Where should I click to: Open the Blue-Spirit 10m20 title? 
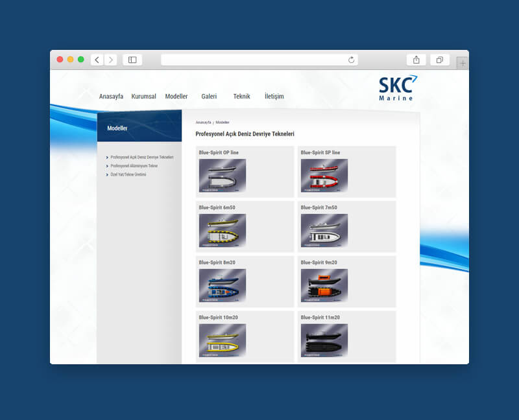coord(218,317)
